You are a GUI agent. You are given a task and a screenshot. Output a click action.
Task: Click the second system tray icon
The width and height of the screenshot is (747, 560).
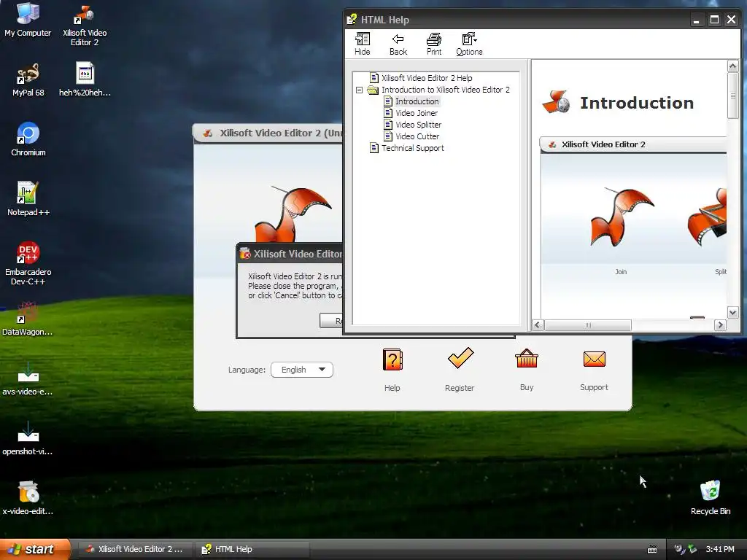692,549
